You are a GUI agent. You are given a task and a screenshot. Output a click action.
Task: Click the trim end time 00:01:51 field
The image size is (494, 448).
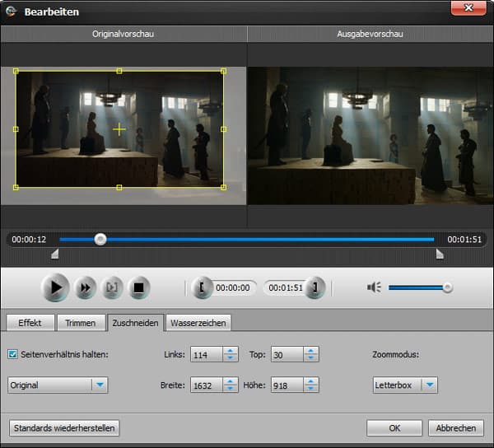286,287
